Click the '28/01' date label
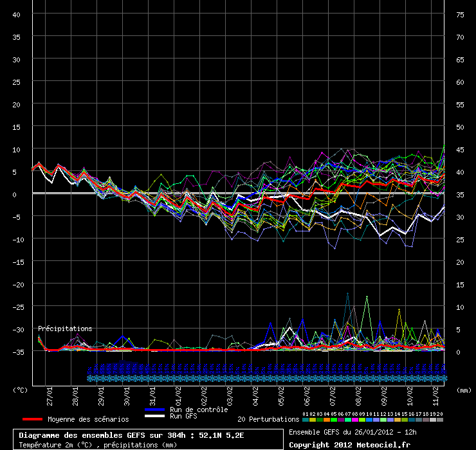Screen dimensions: 476x450 [x=76, y=396]
